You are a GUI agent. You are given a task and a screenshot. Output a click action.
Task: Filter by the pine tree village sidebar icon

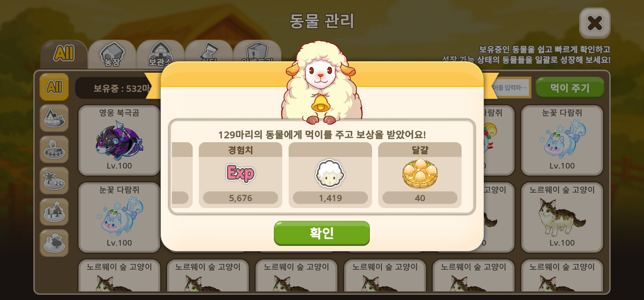pyautogui.click(x=54, y=212)
